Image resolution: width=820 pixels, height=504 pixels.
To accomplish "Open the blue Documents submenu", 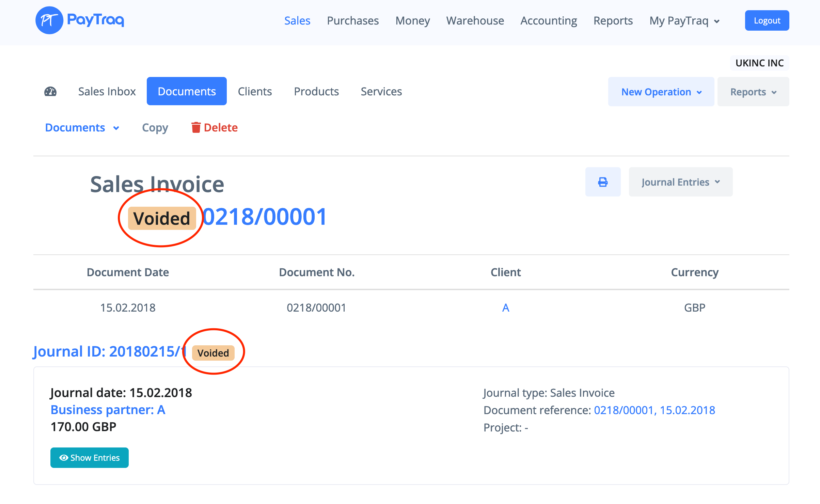I will click(x=82, y=127).
